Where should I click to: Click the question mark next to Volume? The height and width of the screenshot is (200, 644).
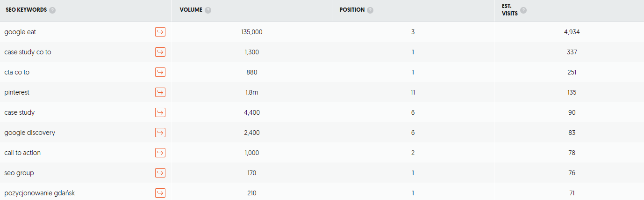point(208,10)
